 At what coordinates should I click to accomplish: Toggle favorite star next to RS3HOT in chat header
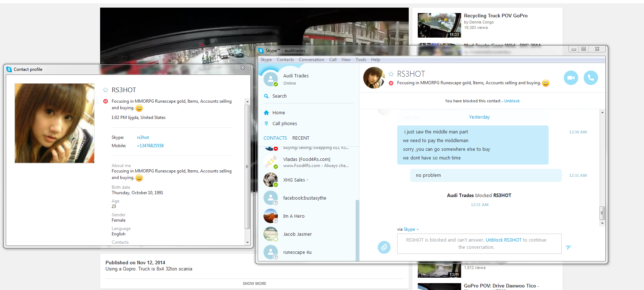click(x=391, y=74)
